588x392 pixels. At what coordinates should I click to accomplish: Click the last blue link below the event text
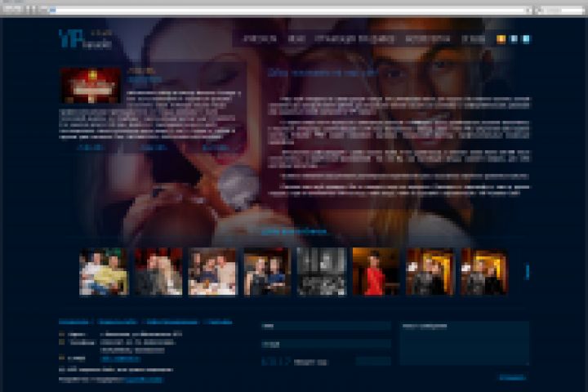tap(216, 148)
